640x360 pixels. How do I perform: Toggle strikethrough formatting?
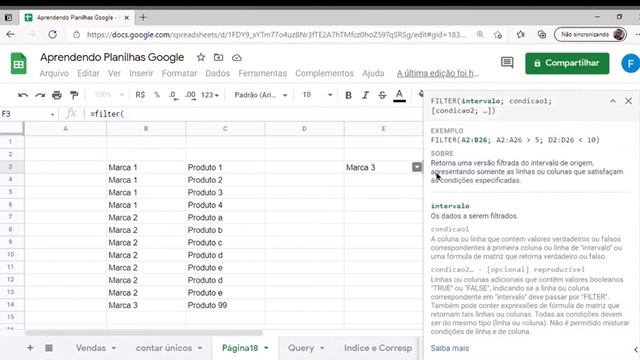tap(382, 95)
